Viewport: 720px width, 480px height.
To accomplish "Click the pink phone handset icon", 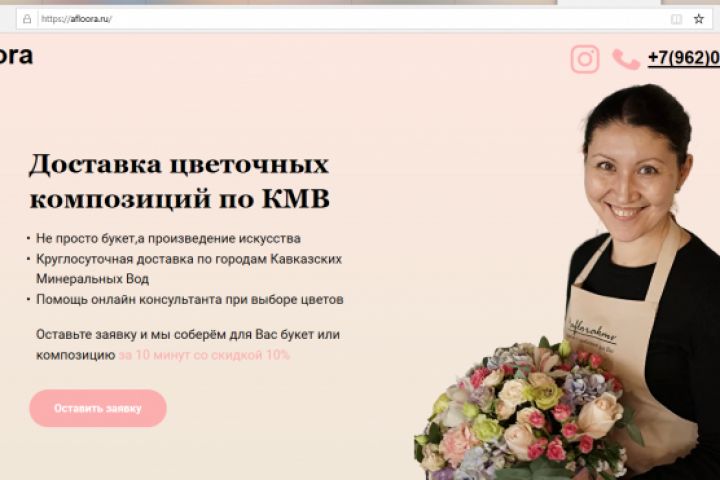I will click(626, 59).
